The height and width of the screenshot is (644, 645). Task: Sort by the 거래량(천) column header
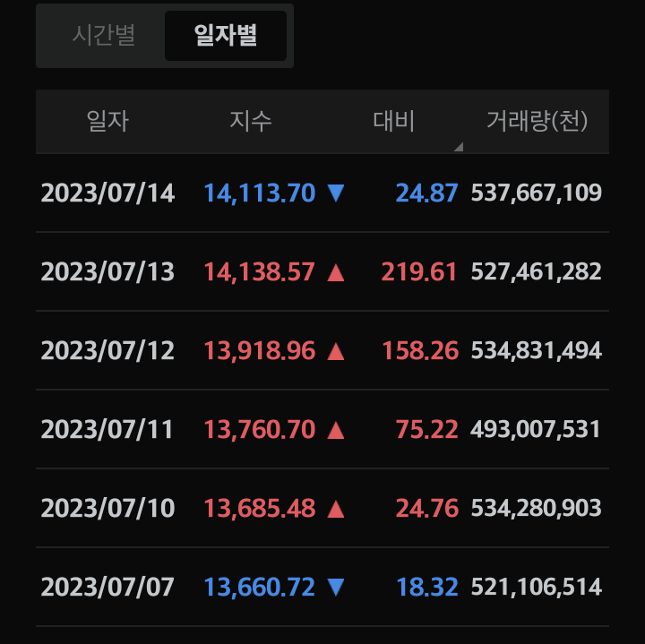pyautogui.click(x=537, y=121)
